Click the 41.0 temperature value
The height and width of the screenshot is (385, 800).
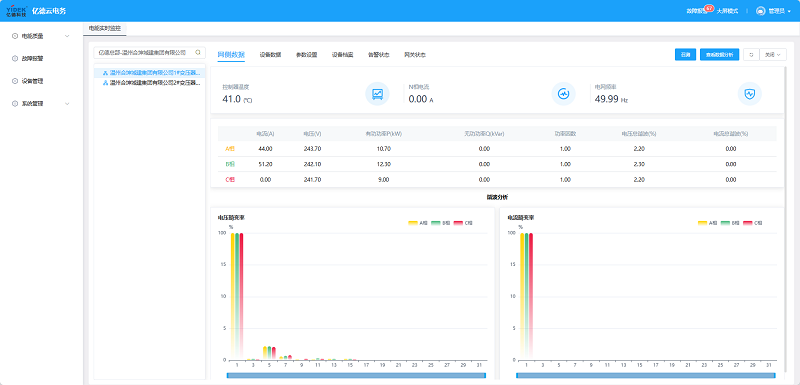tap(231, 99)
